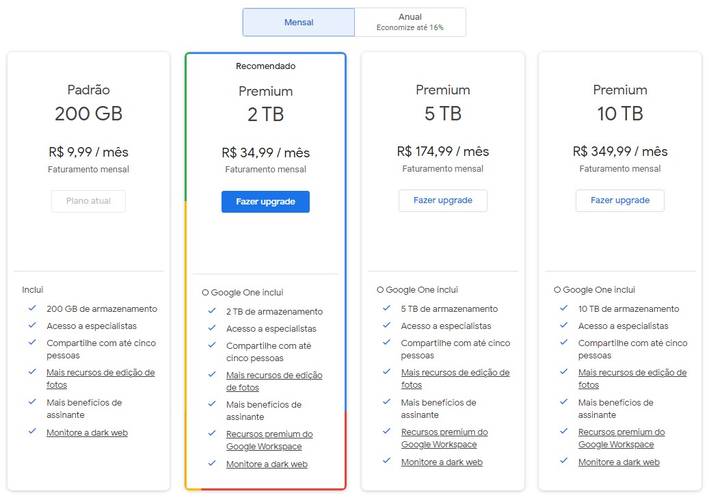
Task: Click checkmark beside dark web in 200 GB plan
Action: [x=32, y=431]
